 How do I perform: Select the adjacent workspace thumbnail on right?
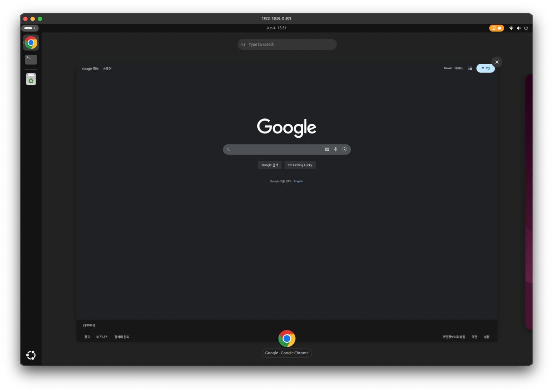(529, 202)
